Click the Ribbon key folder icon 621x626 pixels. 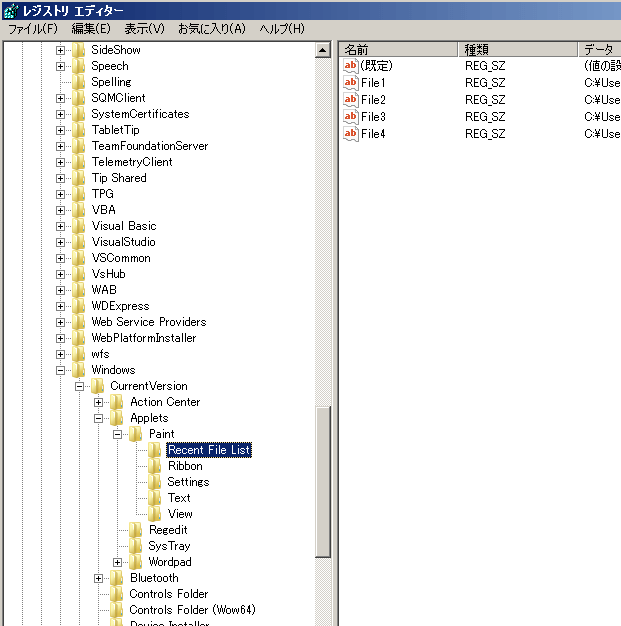(x=155, y=466)
